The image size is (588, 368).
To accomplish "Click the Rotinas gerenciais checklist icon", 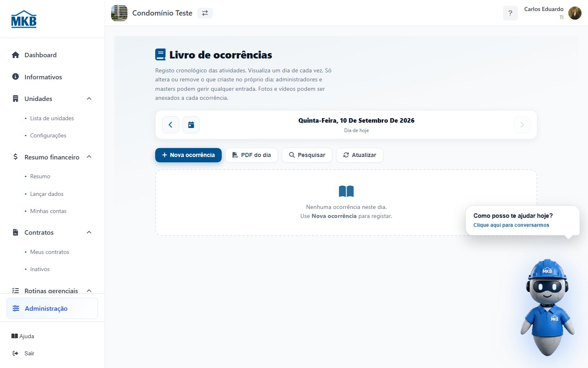I will [x=16, y=291].
